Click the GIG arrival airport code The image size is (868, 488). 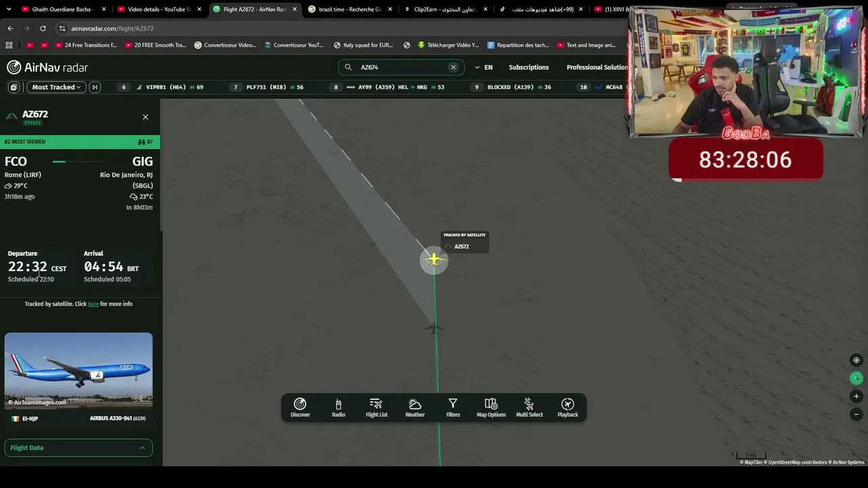tap(142, 161)
